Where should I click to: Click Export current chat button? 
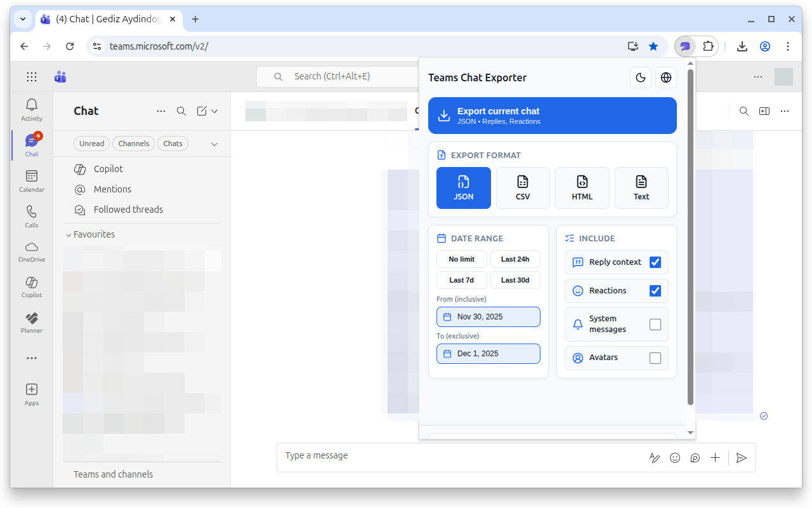point(552,116)
